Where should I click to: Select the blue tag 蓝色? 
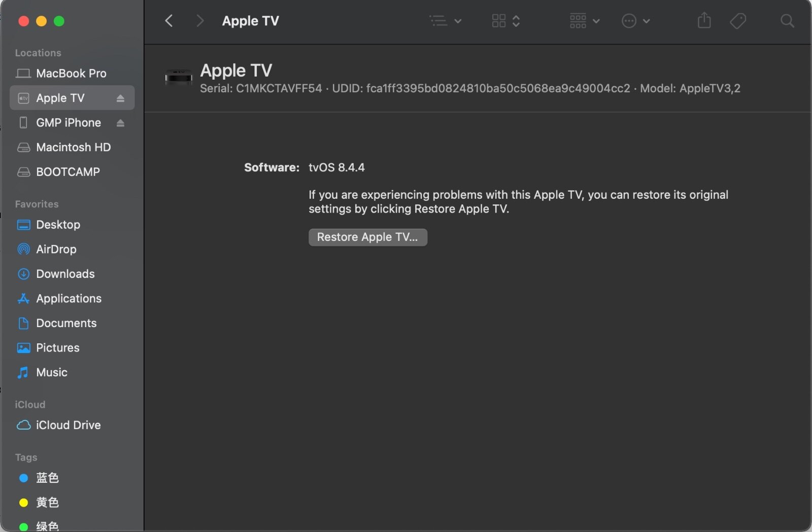[x=72, y=478]
